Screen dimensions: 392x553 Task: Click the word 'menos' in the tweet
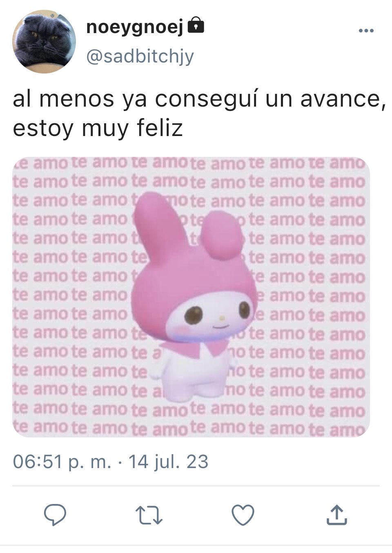[x=77, y=99]
